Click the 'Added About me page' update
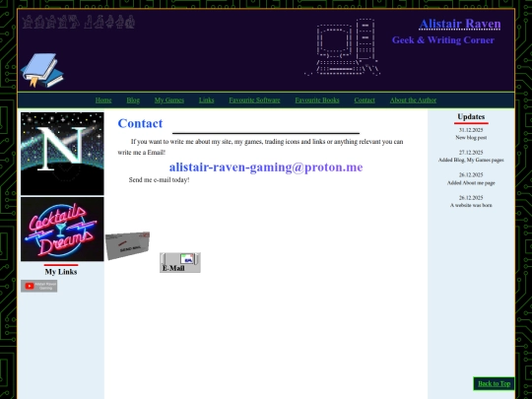The width and height of the screenshot is (532, 399). (471, 183)
